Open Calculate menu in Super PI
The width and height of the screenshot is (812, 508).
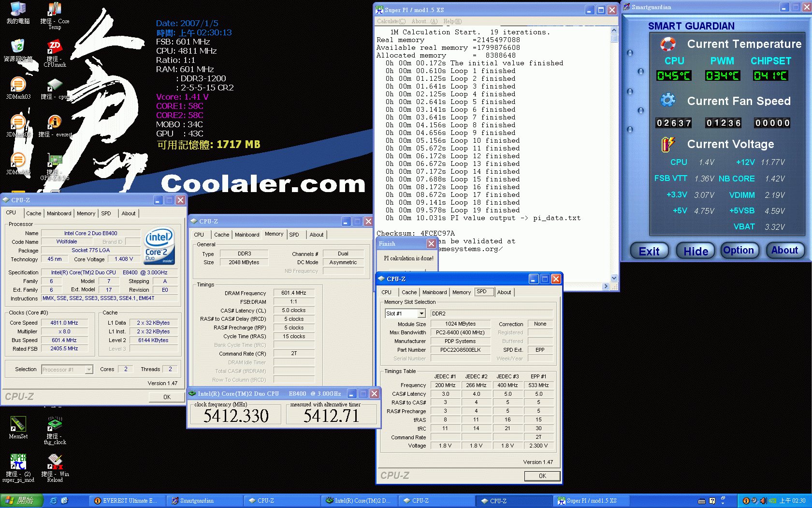[391, 21]
